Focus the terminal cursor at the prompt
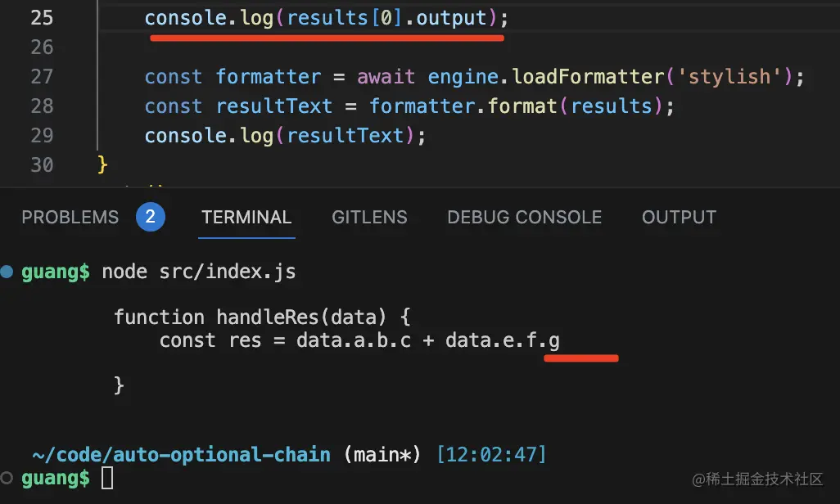 (x=107, y=478)
